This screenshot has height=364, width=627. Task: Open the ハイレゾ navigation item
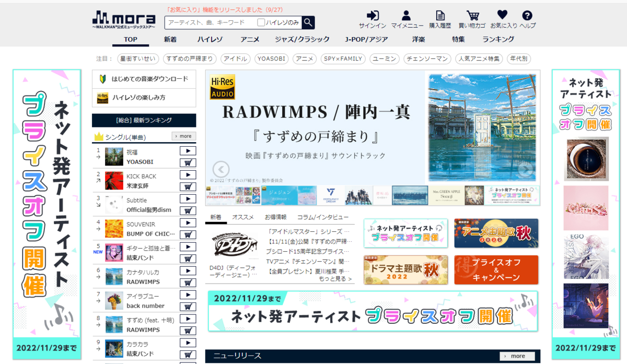[x=210, y=39]
